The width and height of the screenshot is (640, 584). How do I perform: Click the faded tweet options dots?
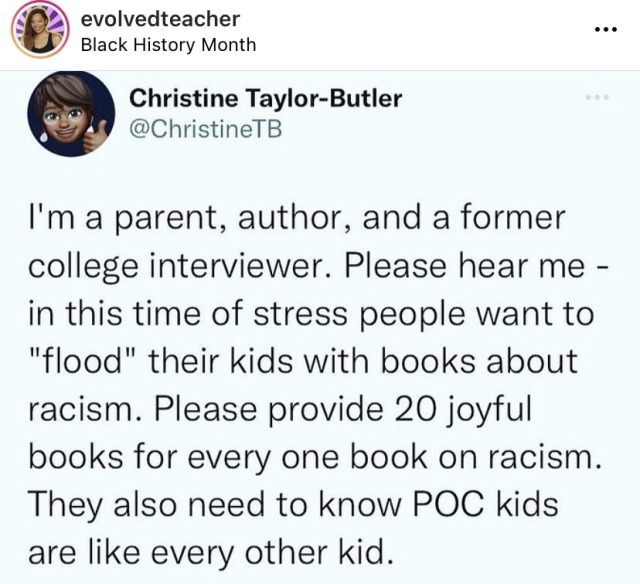(x=597, y=98)
